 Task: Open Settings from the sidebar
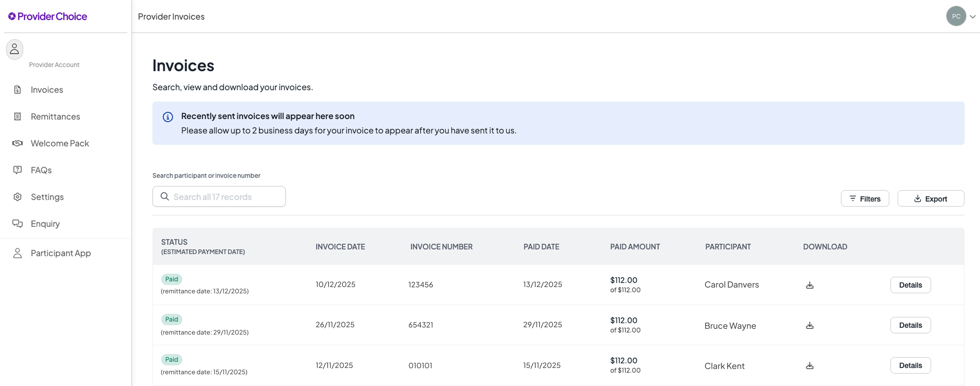[47, 197]
